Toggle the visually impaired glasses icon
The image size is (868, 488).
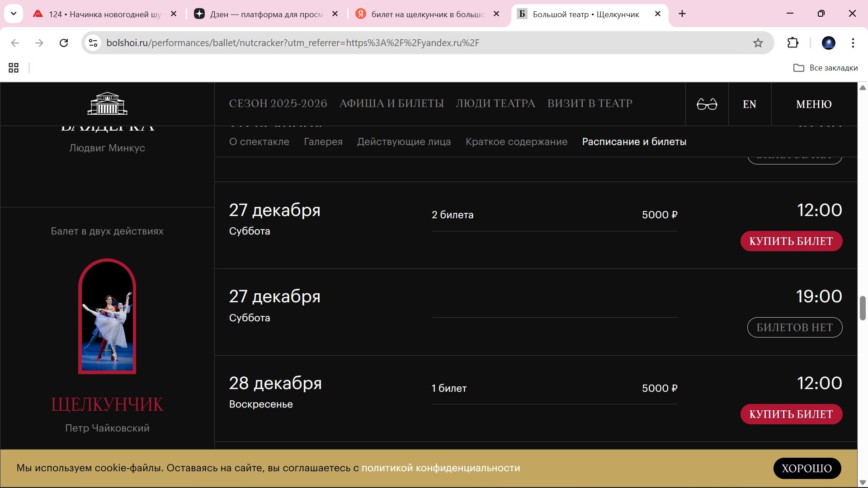point(707,104)
